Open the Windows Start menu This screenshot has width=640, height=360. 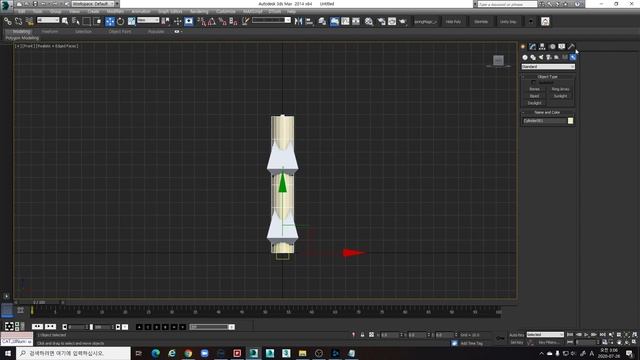[8, 353]
